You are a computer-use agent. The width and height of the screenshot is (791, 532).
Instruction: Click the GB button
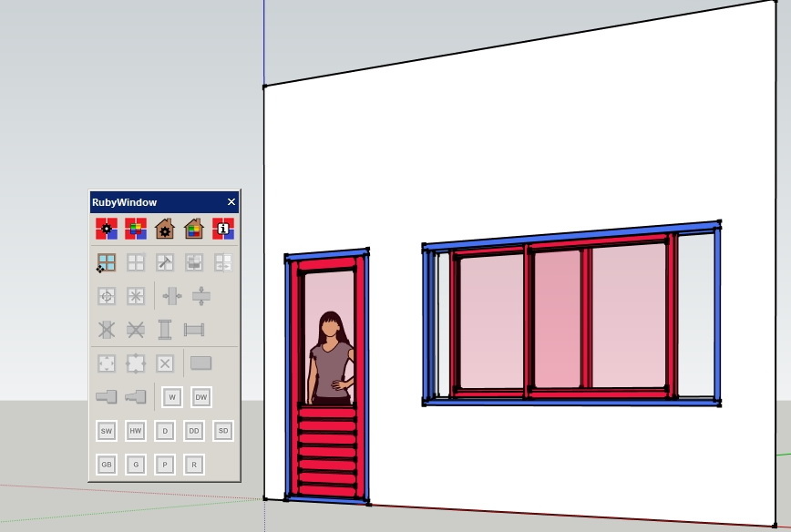tap(107, 465)
